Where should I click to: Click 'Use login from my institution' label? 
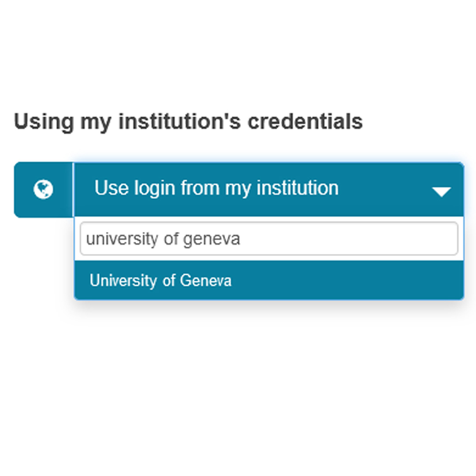pos(216,188)
